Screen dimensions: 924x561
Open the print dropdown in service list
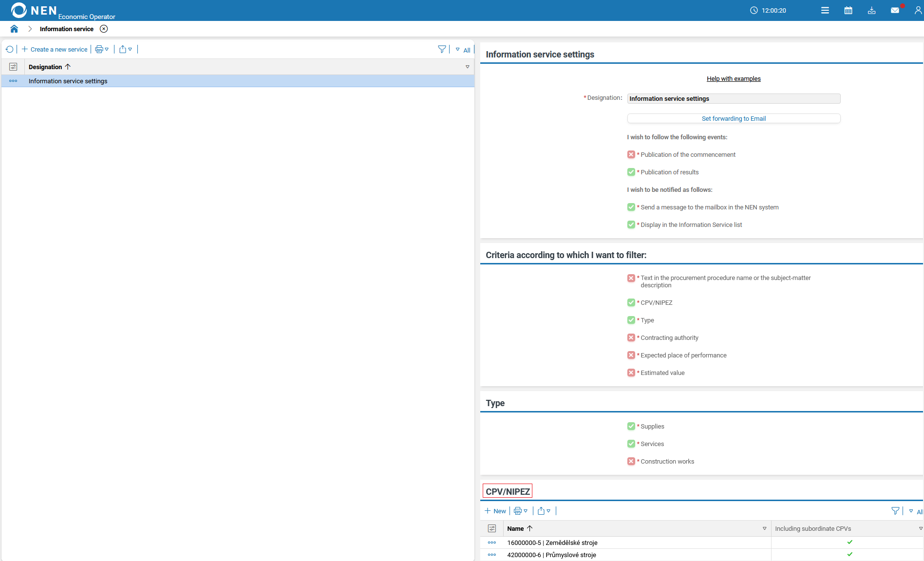pos(102,49)
